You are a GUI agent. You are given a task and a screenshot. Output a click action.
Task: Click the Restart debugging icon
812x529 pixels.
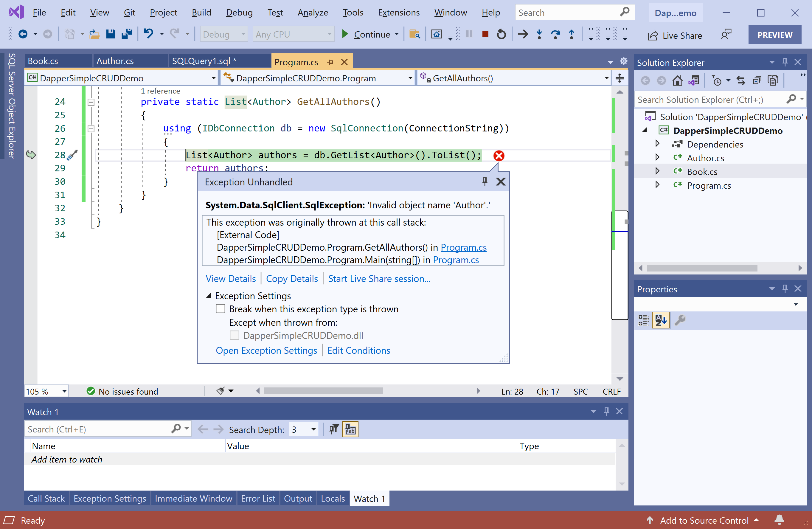501,34
